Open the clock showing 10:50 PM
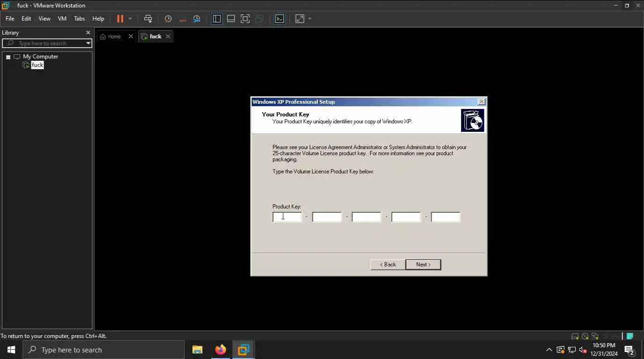 pyautogui.click(x=604, y=350)
